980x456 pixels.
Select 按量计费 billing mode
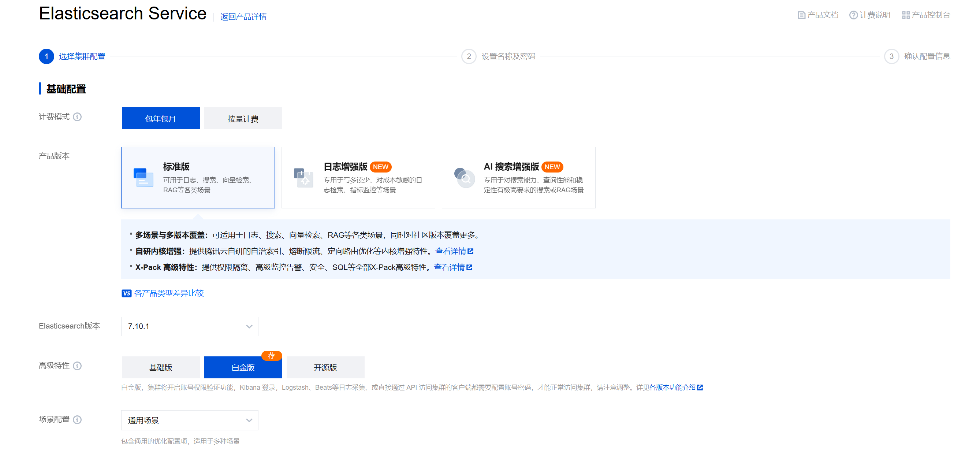[243, 118]
